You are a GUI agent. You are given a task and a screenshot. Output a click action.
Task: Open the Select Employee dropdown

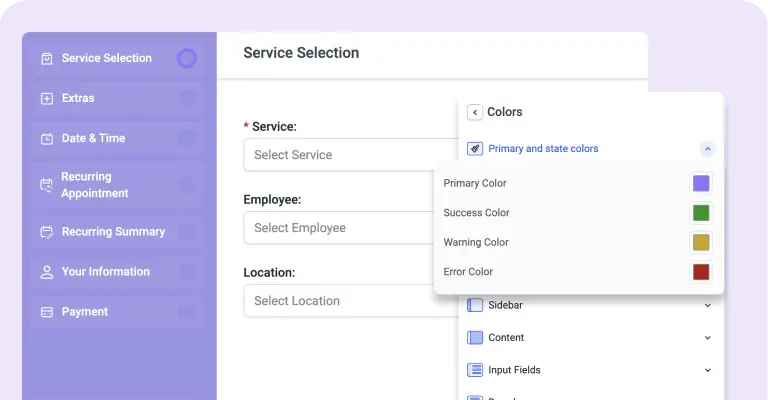[339, 228]
